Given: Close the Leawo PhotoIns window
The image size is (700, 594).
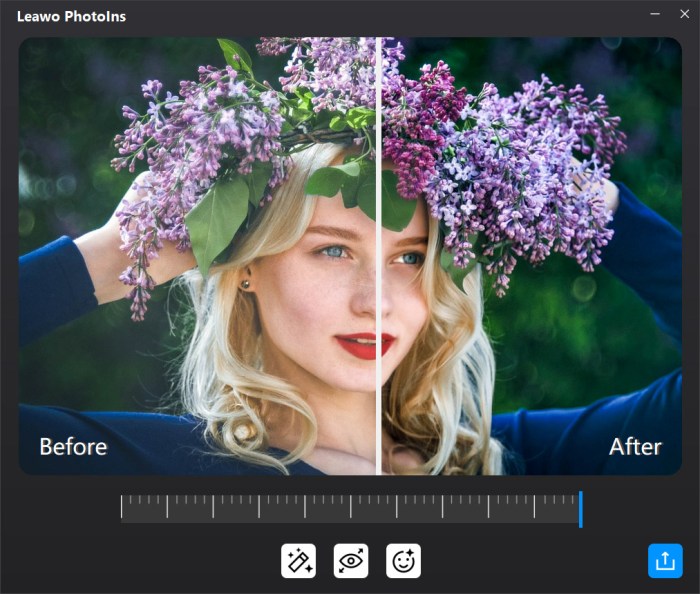Looking at the screenshot, I should point(684,14).
